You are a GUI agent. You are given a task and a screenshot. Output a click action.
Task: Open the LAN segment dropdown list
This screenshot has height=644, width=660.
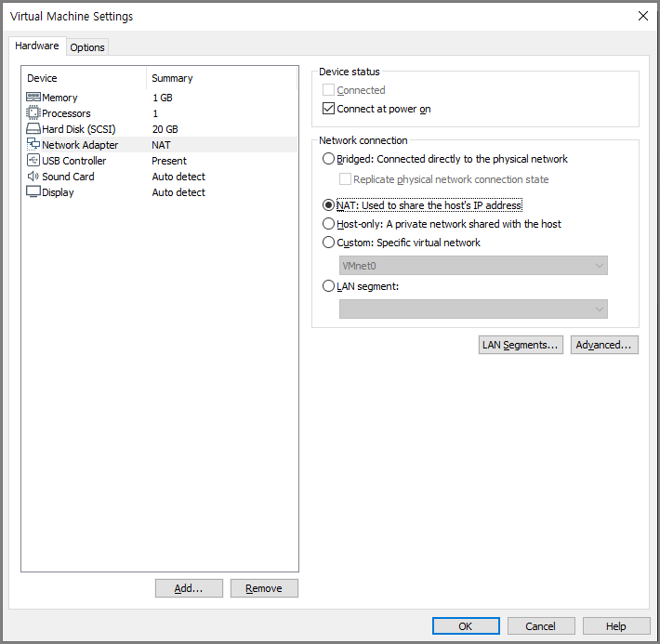tap(473, 309)
